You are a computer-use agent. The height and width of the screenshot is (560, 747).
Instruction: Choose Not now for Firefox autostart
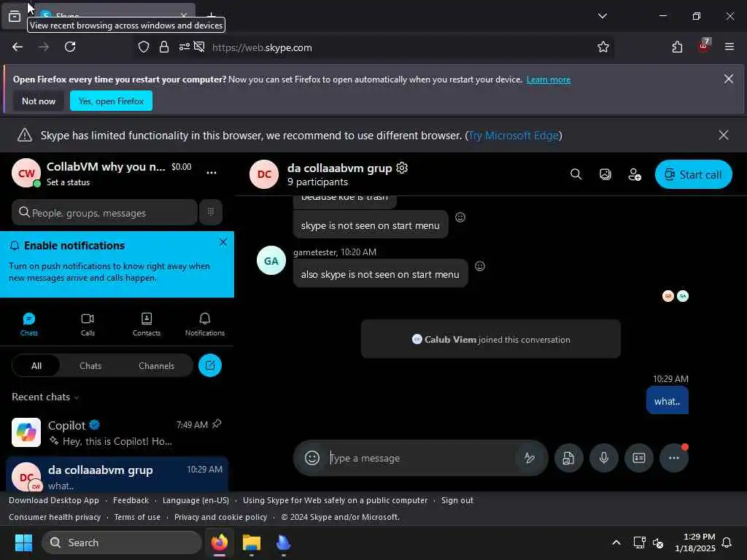(x=39, y=101)
